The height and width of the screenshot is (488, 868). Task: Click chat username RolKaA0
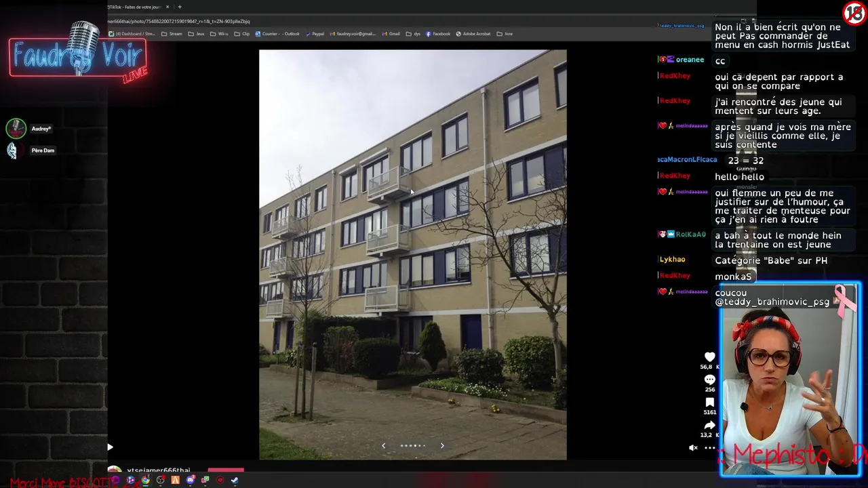[690, 235]
